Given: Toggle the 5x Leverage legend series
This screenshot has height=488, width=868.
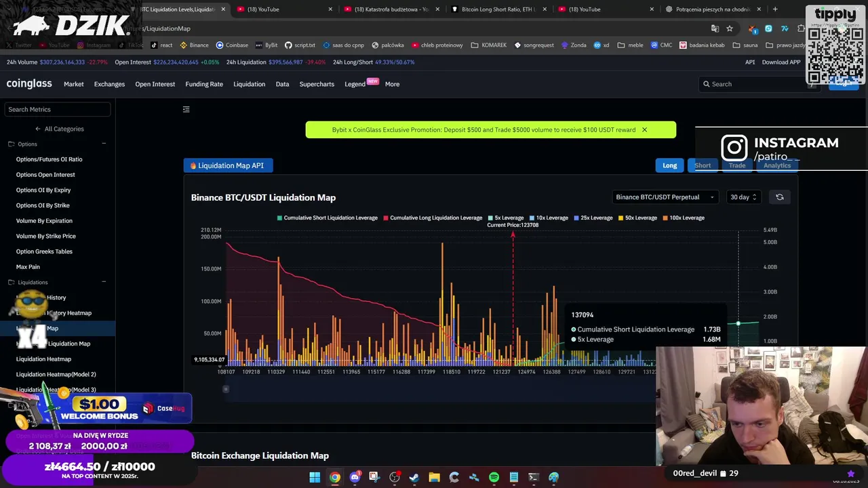Looking at the screenshot, I should click(506, 218).
